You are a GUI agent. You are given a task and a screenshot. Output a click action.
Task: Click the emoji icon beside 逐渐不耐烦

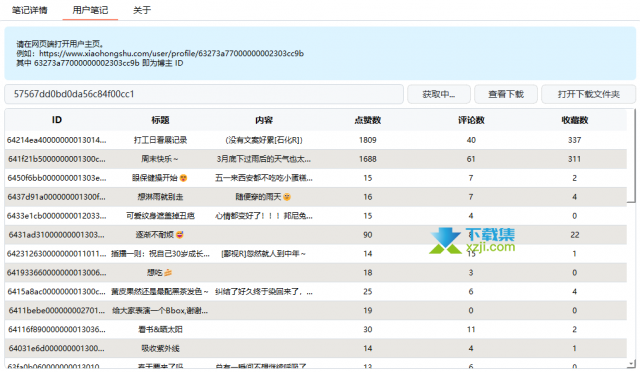point(179,234)
